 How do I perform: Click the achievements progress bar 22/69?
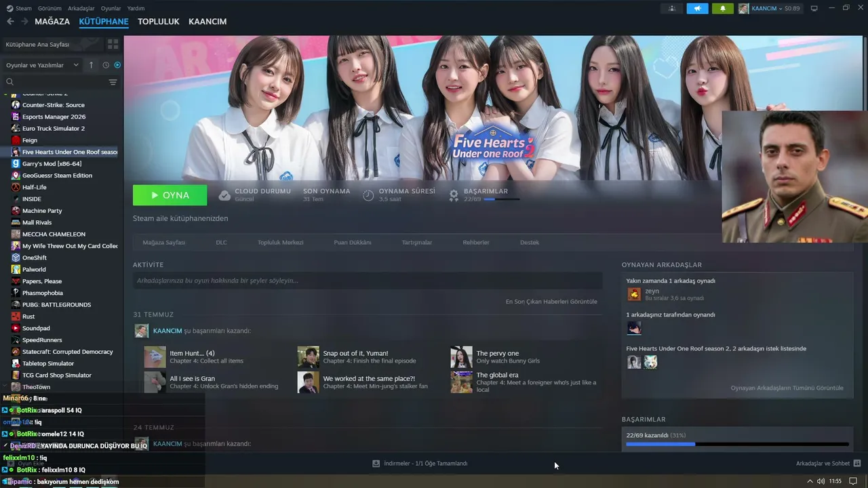[x=737, y=444]
